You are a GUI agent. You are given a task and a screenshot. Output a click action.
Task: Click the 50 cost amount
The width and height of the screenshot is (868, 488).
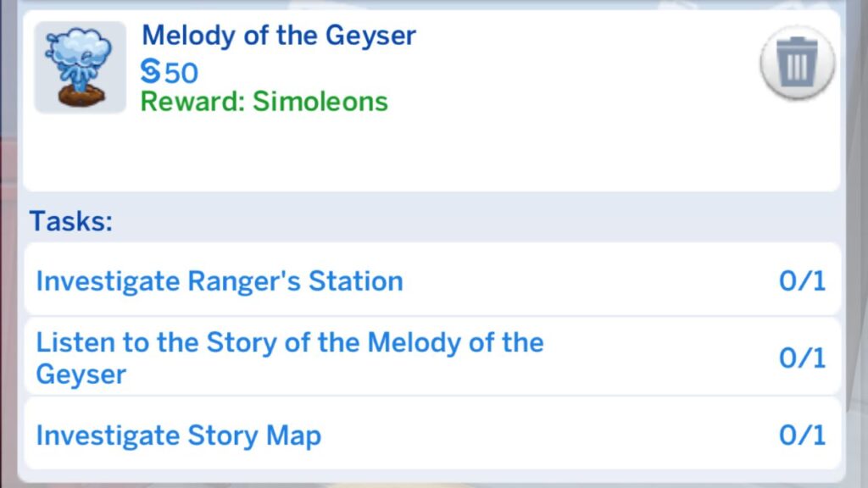pyautogui.click(x=181, y=74)
